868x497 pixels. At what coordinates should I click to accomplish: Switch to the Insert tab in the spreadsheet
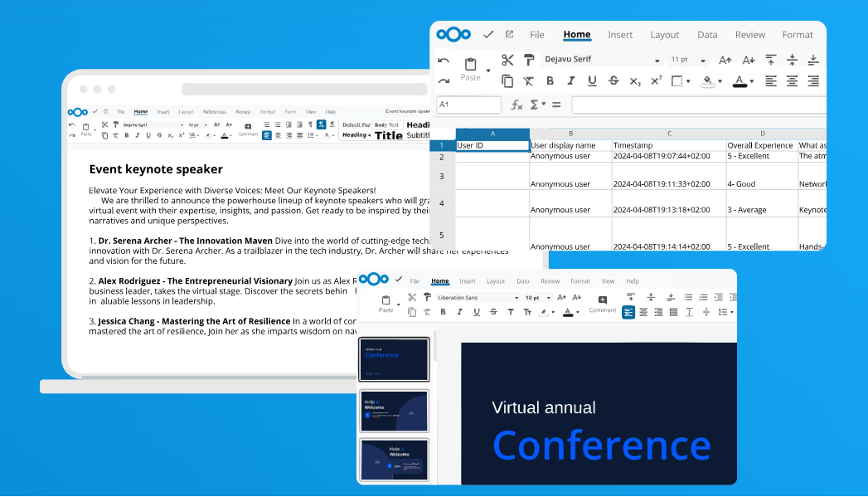(x=620, y=34)
